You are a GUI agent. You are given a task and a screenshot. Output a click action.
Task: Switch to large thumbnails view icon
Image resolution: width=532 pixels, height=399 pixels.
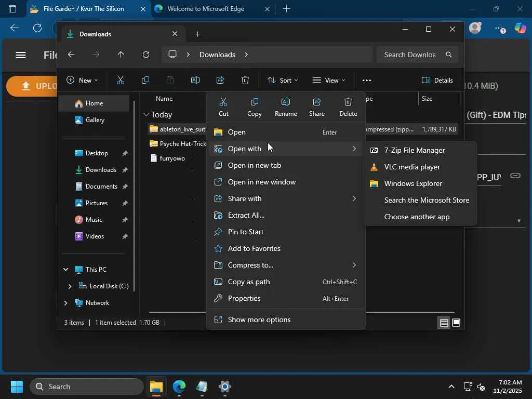coord(456,323)
